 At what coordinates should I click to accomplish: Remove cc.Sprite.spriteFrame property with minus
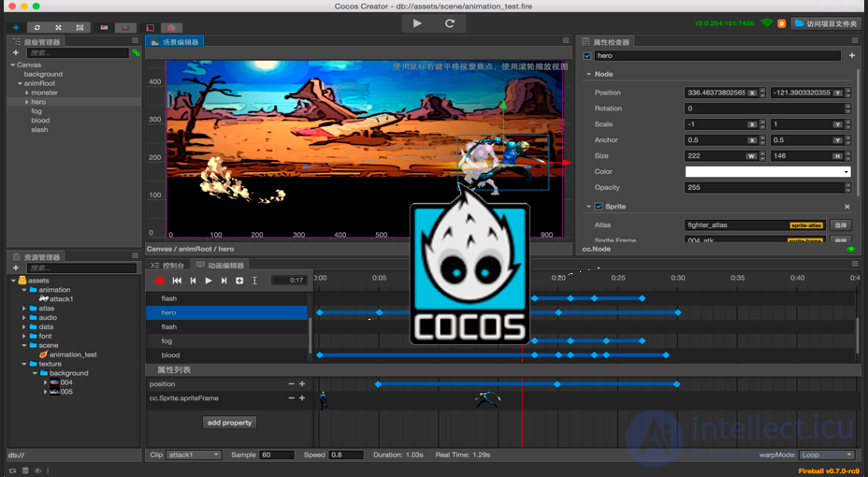click(291, 397)
